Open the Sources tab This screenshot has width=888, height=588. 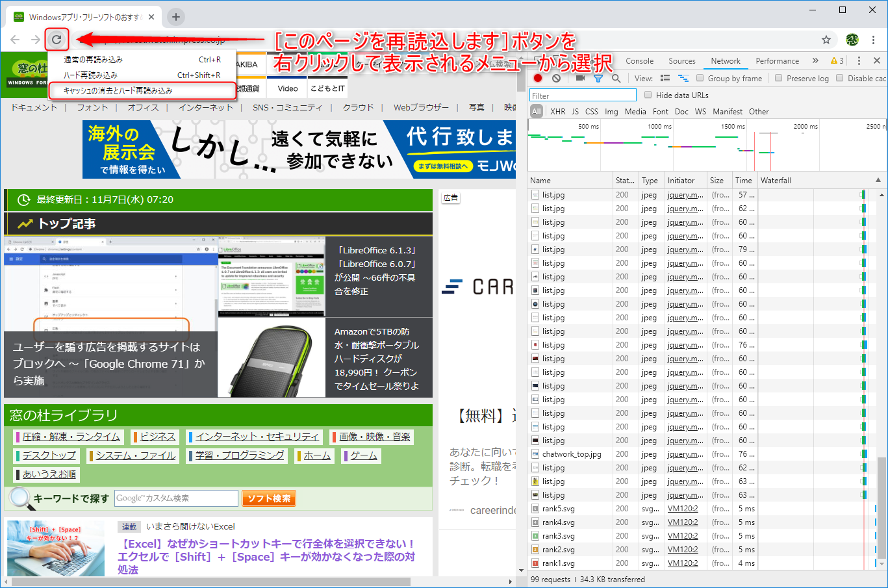(682, 60)
